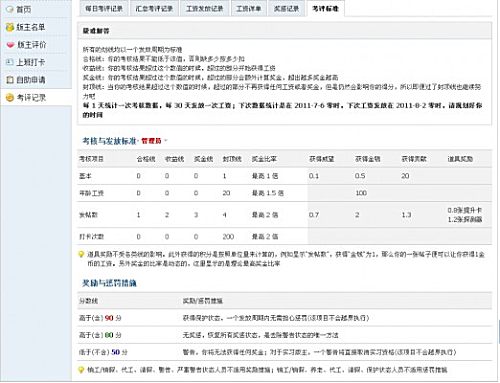Click the 奖励与惩罚措施 heading
Image resolution: width=500 pixels, height=383 pixels.
click(x=109, y=283)
